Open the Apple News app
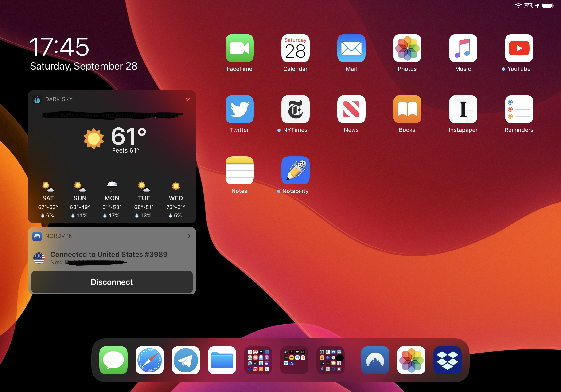 coord(351,109)
